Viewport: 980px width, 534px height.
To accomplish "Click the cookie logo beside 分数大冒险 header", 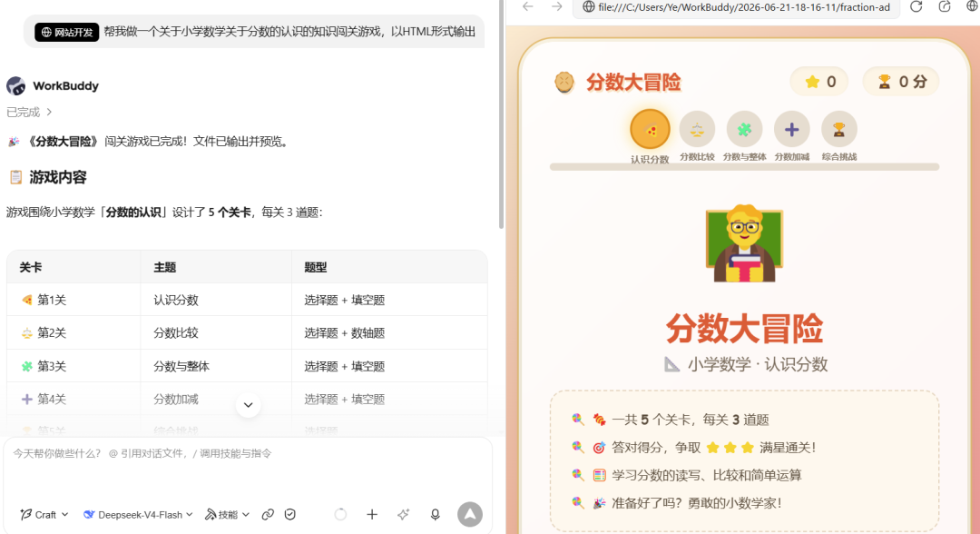I will (x=564, y=82).
